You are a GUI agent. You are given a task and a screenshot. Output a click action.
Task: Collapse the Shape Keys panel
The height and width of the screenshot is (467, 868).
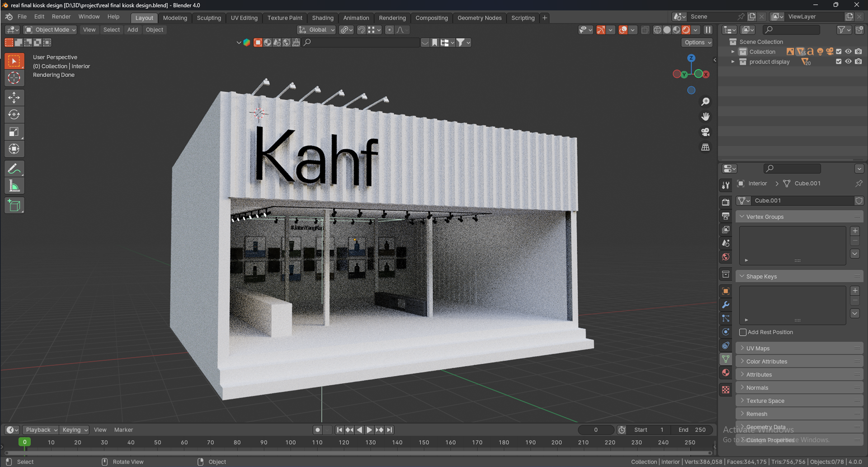coord(799,276)
